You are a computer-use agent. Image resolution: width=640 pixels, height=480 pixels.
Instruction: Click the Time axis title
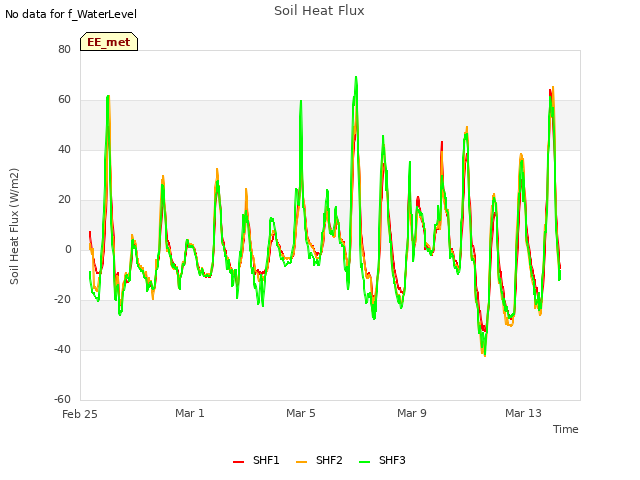[x=565, y=429]
